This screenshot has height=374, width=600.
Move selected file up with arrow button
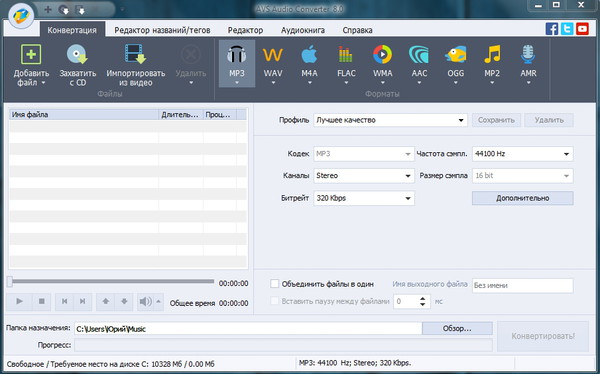106,302
